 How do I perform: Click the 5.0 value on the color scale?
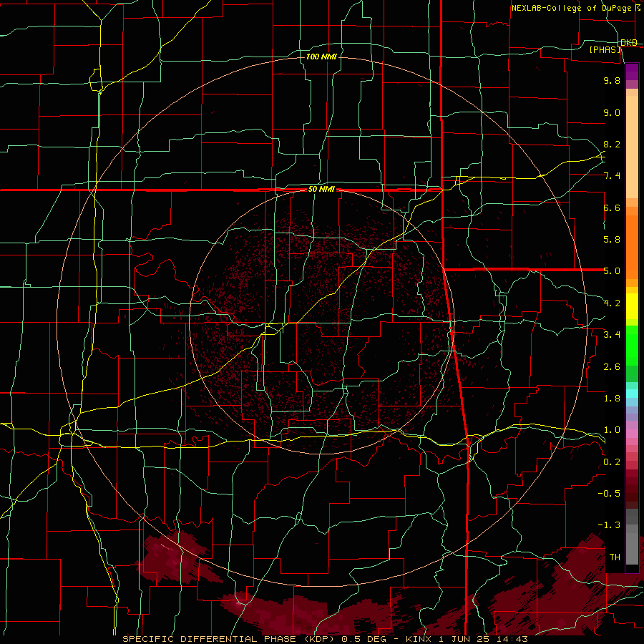pyautogui.click(x=612, y=271)
